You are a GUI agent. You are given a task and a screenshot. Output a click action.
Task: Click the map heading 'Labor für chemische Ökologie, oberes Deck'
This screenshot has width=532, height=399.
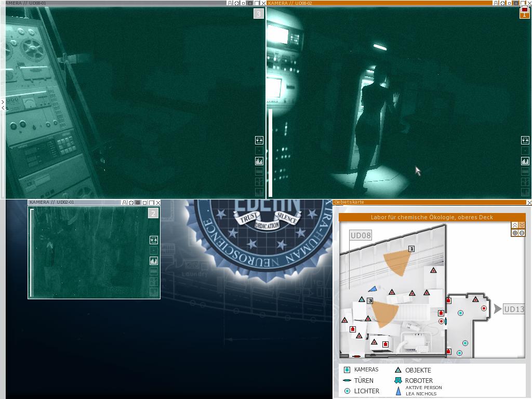(432, 217)
